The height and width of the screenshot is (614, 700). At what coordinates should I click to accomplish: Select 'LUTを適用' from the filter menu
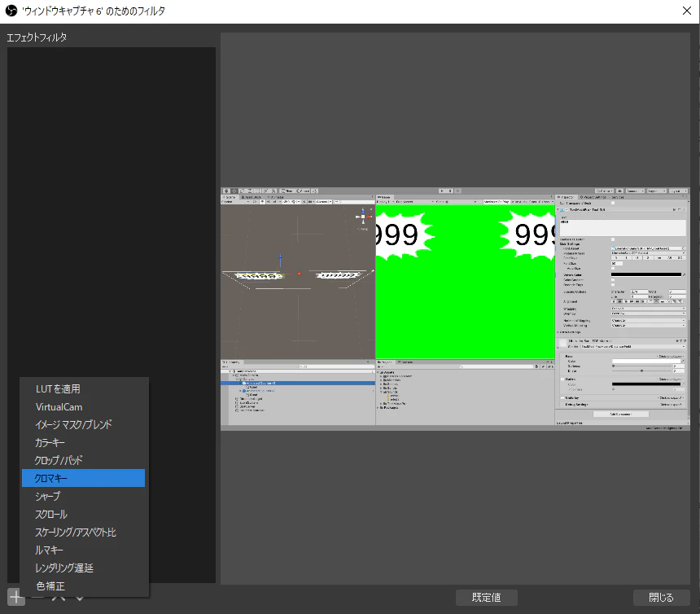[x=84, y=389]
